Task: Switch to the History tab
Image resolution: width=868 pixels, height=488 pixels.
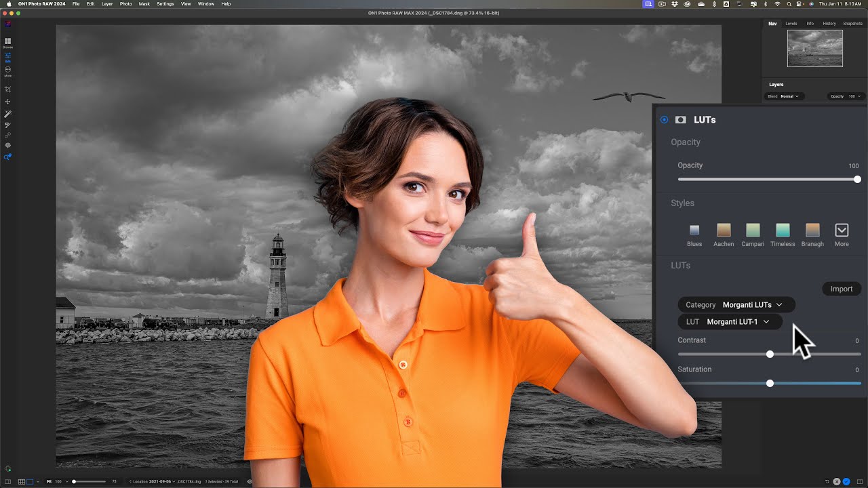Action: (x=829, y=24)
